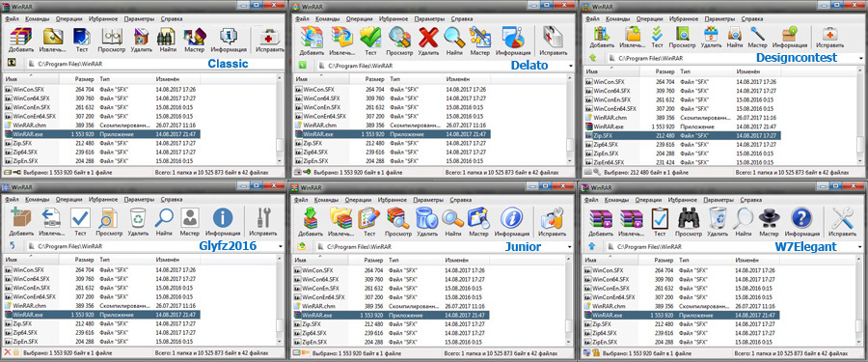Click Изменён column header in Delato window

[457, 80]
